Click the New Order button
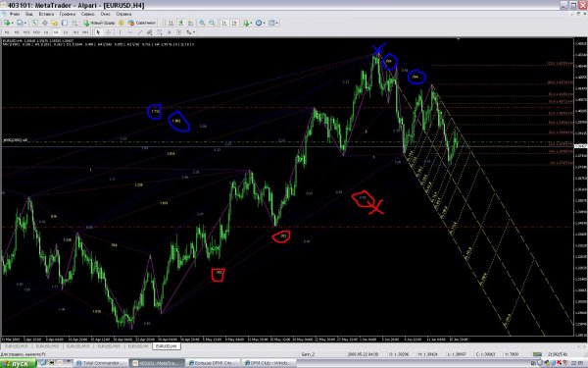 99,23
